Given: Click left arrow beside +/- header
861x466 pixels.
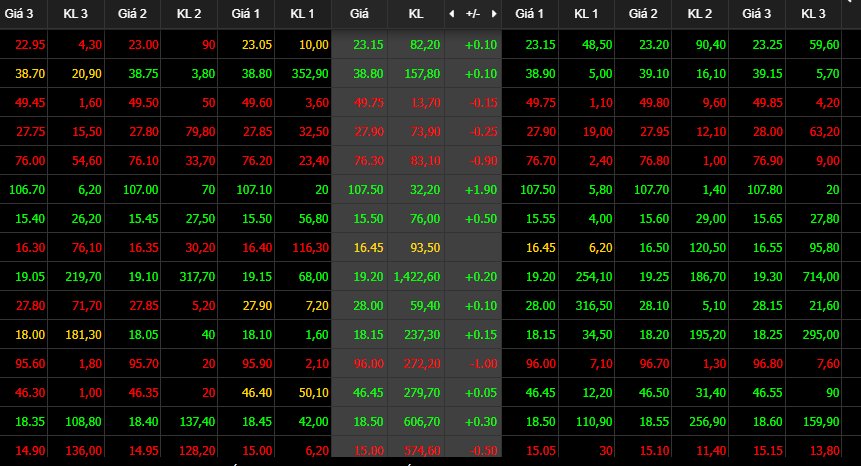Looking at the screenshot, I should click(x=451, y=14).
